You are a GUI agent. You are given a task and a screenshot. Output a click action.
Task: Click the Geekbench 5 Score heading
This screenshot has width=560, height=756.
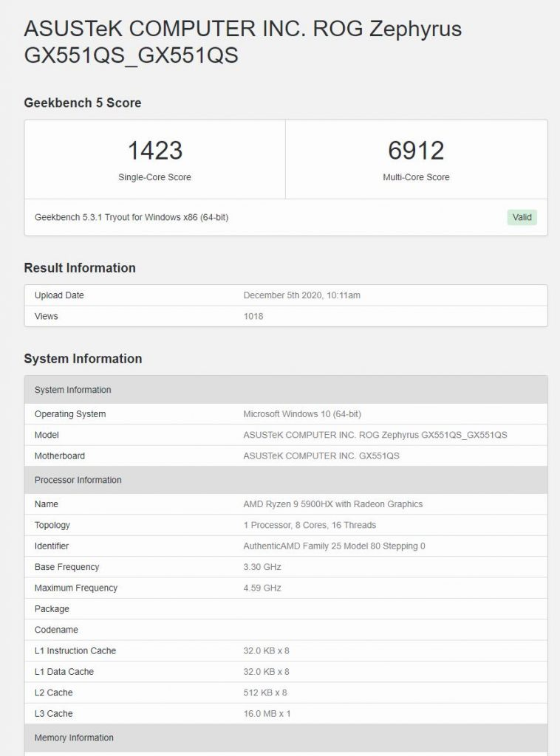pos(83,103)
